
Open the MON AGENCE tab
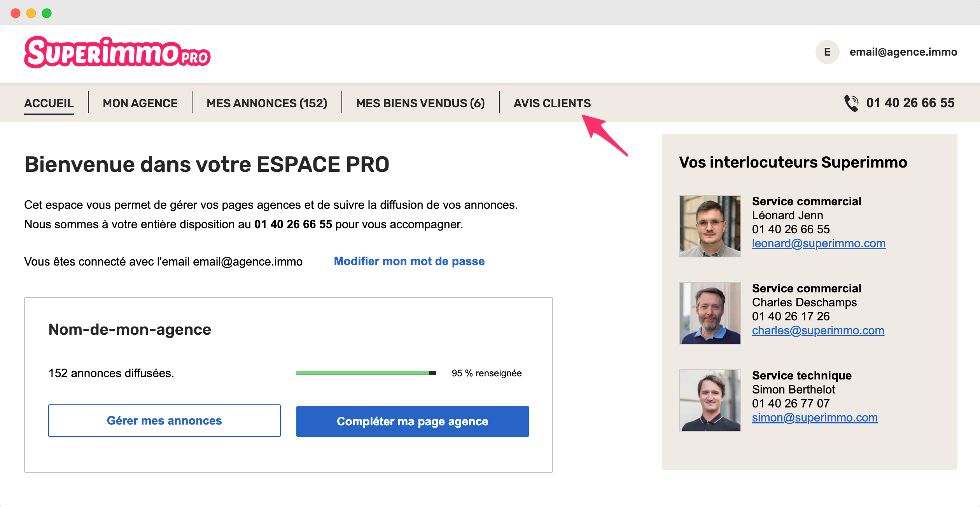[x=140, y=103]
